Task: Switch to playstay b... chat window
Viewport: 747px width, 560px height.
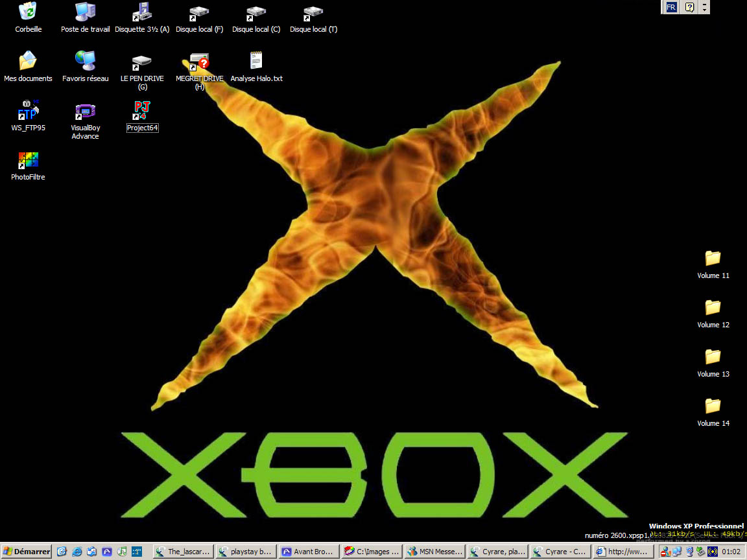Action: point(246,552)
